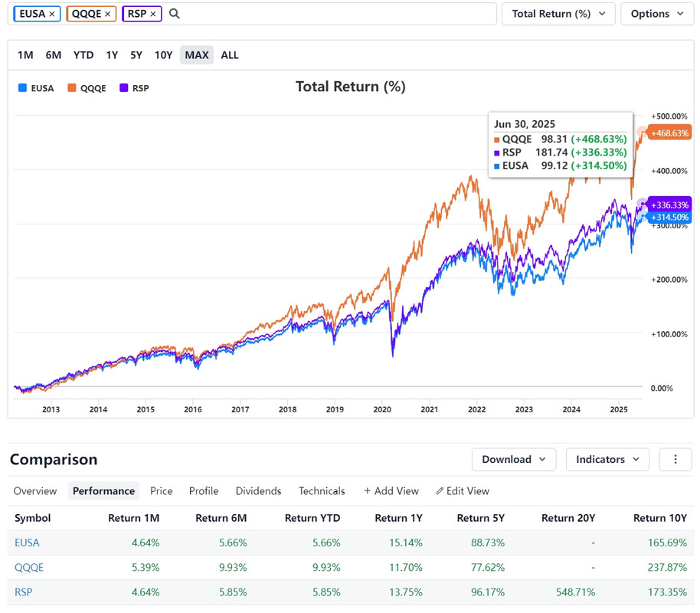Click RSP Return 20Y value 548.71%
The image size is (700, 613).
tap(575, 592)
